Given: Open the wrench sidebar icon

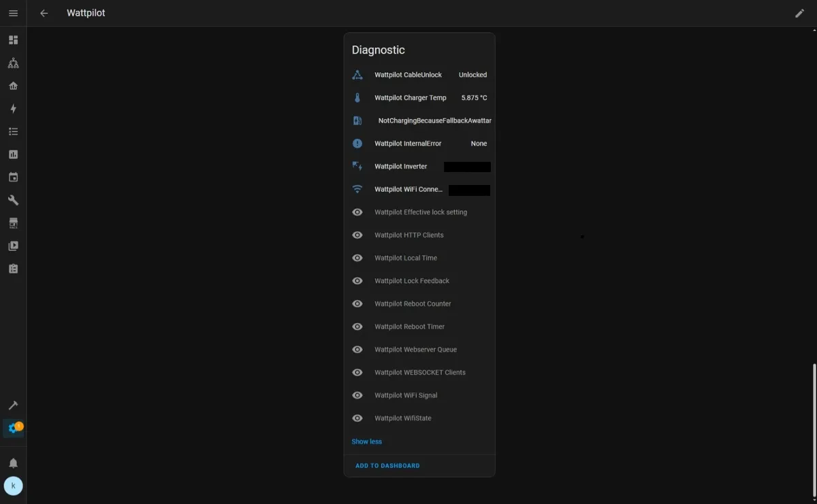Looking at the screenshot, I should pyautogui.click(x=13, y=200).
